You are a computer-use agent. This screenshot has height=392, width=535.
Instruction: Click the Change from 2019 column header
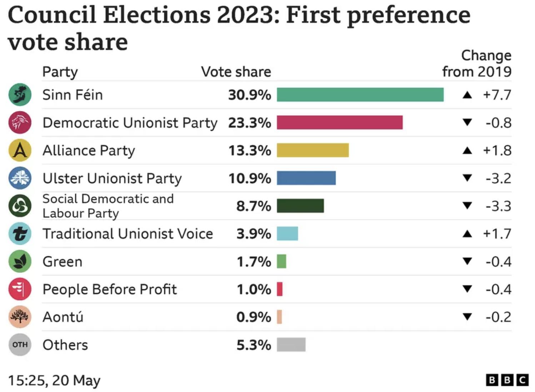pyautogui.click(x=476, y=64)
